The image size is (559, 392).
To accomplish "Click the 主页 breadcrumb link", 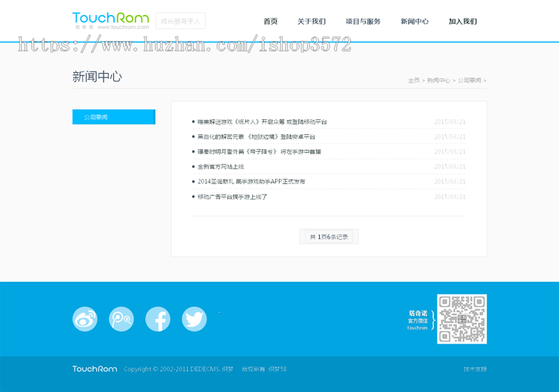I will [414, 80].
